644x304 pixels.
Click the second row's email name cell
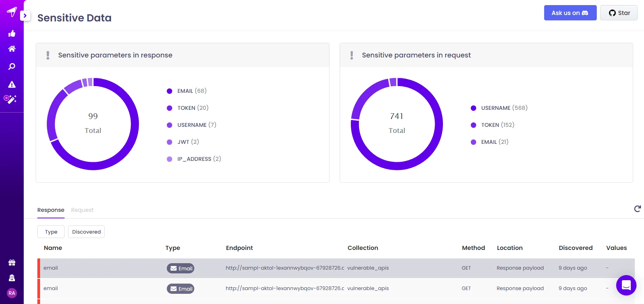pos(51,288)
